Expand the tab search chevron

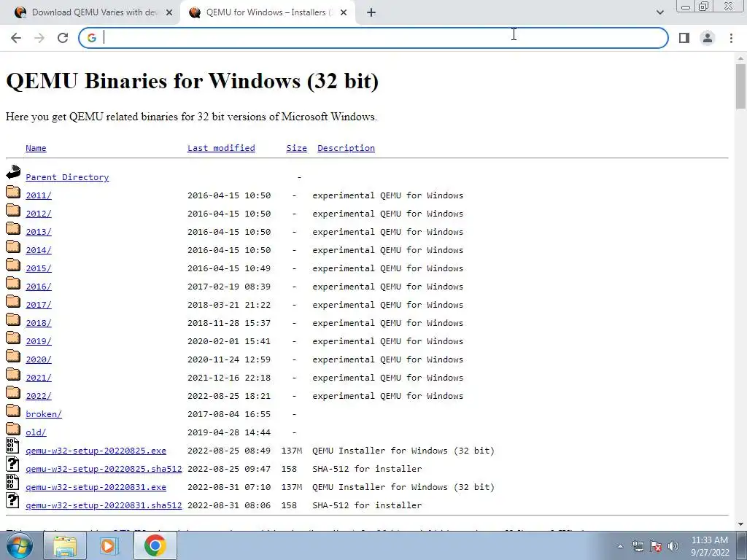659,13
